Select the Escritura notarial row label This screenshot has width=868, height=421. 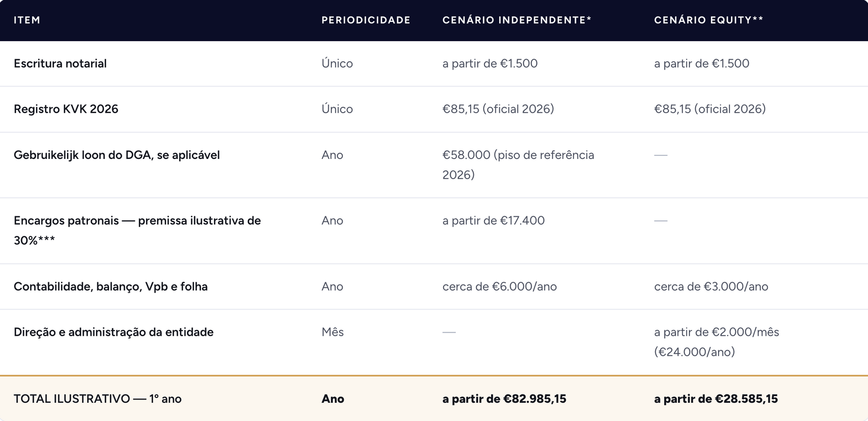point(60,63)
